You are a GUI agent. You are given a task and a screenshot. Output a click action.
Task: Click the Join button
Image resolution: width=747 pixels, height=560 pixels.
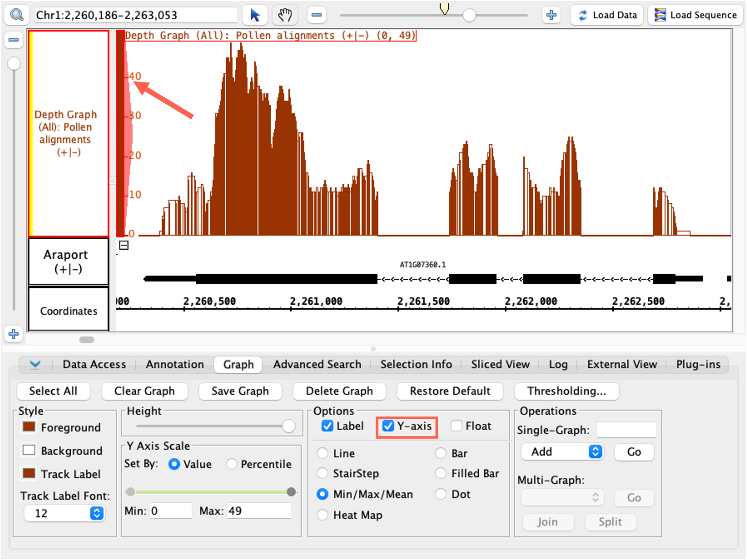pos(548,522)
